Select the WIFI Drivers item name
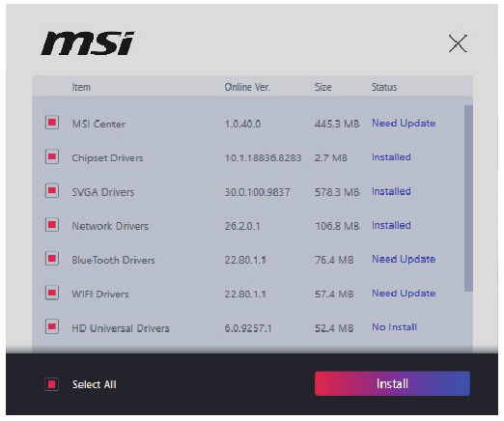 pyautogui.click(x=100, y=294)
